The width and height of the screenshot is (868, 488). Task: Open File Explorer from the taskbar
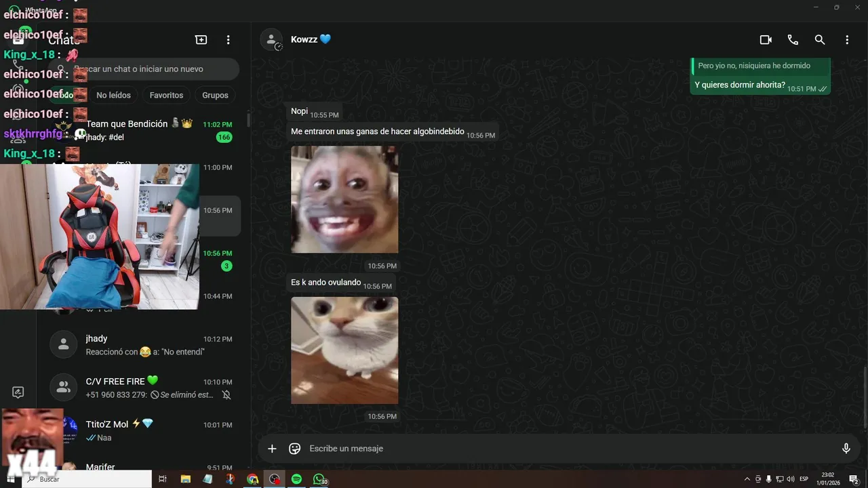tap(185, 479)
